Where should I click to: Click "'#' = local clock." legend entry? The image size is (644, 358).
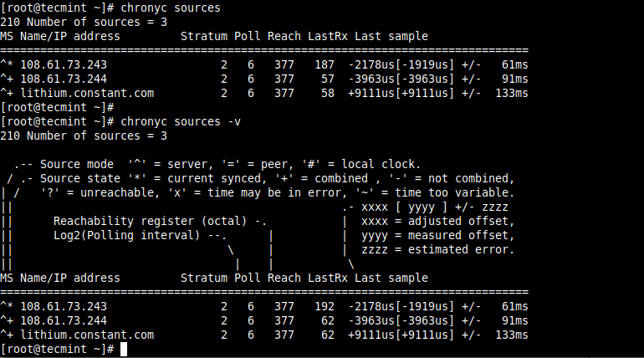tap(361, 164)
